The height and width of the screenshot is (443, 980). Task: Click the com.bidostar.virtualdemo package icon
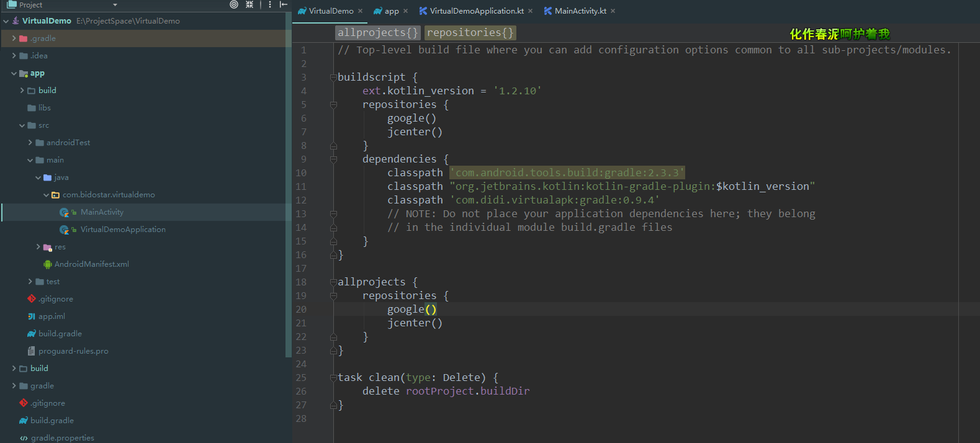click(x=56, y=195)
